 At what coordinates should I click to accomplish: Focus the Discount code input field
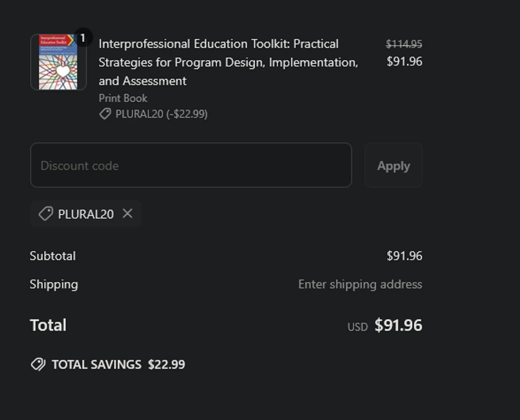pos(191,165)
